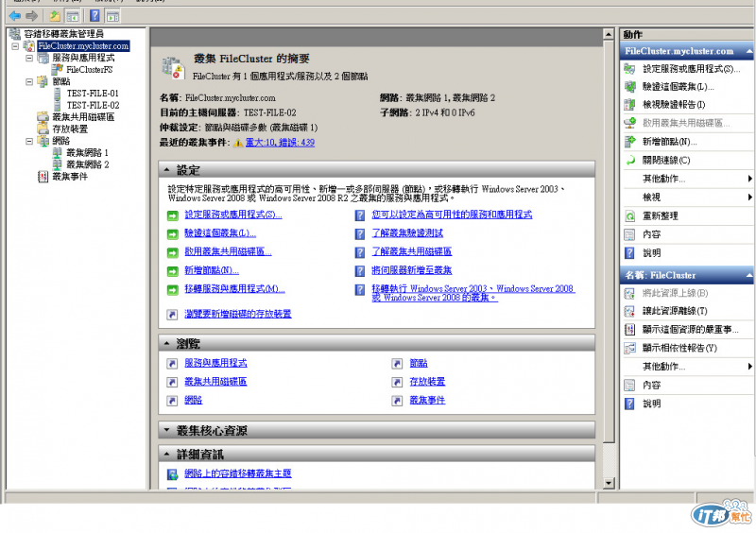The image size is (756, 533).
Task: Click the center pane scrollbar up arrow
Action: tap(609, 35)
